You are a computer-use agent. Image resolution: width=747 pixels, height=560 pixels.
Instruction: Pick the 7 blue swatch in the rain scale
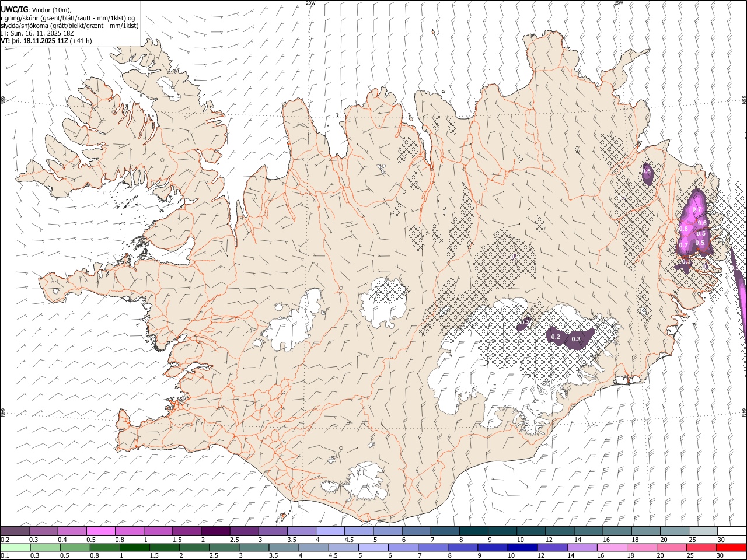tap(433, 548)
